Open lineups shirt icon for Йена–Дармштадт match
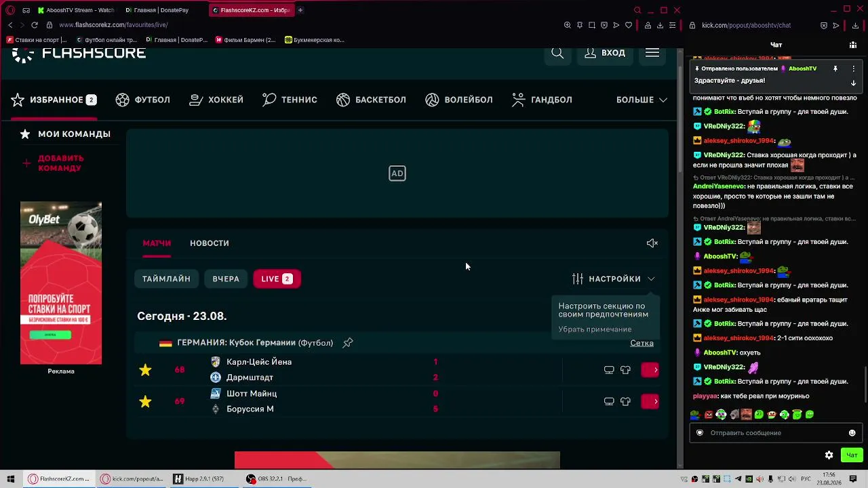This screenshot has height=488, width=868. pyautogui.click(x=625, y=370)
